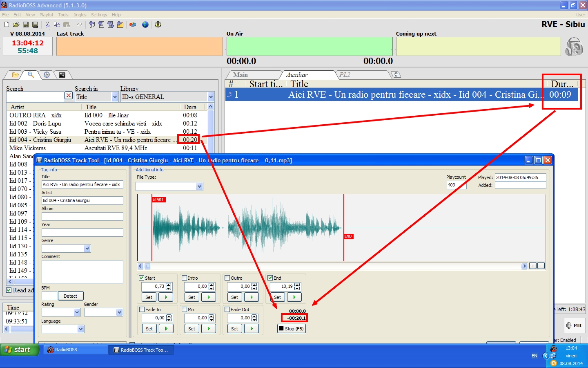Screen dimensions: 588x368
Task: Click the Start value spinner arrows
Action: point(169,287)
